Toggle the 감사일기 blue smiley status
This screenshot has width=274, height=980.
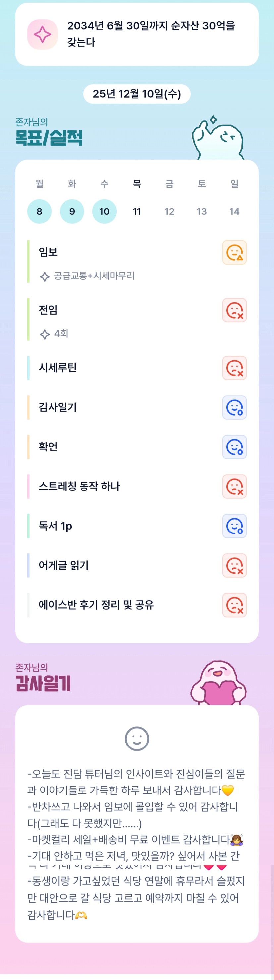click(234, 407)
